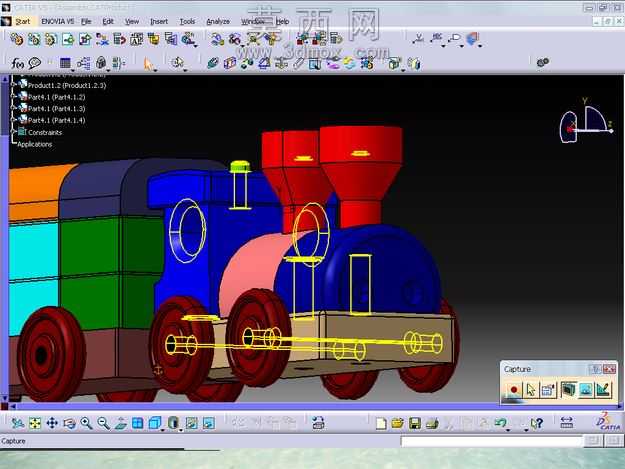
Task: Open the ENOVIA V5 menu
Action: coord(57,22)
